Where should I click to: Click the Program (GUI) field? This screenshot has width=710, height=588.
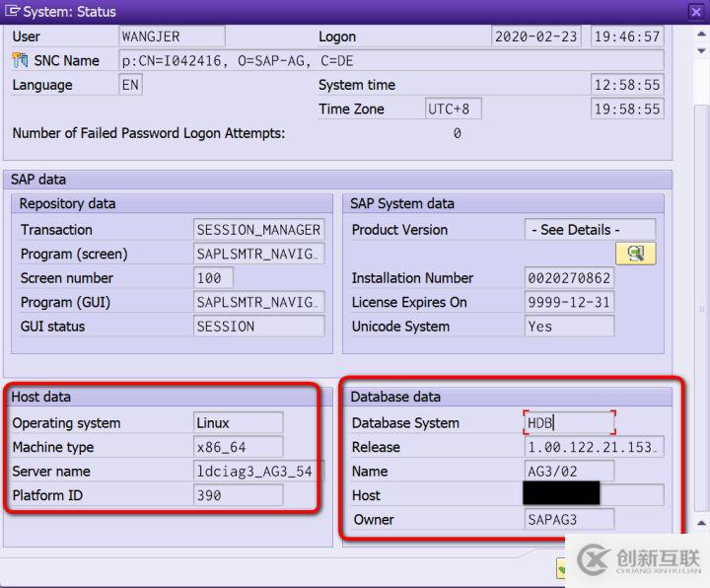point(259,302)
